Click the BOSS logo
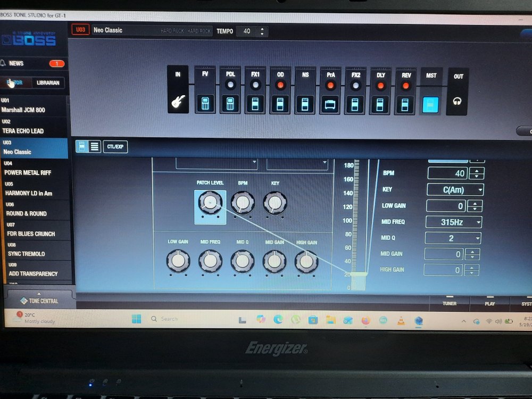 click(29, 39)
